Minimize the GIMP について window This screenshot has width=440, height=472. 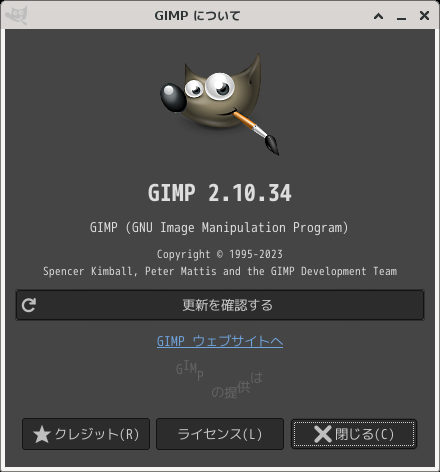click(x=401, y=16)
